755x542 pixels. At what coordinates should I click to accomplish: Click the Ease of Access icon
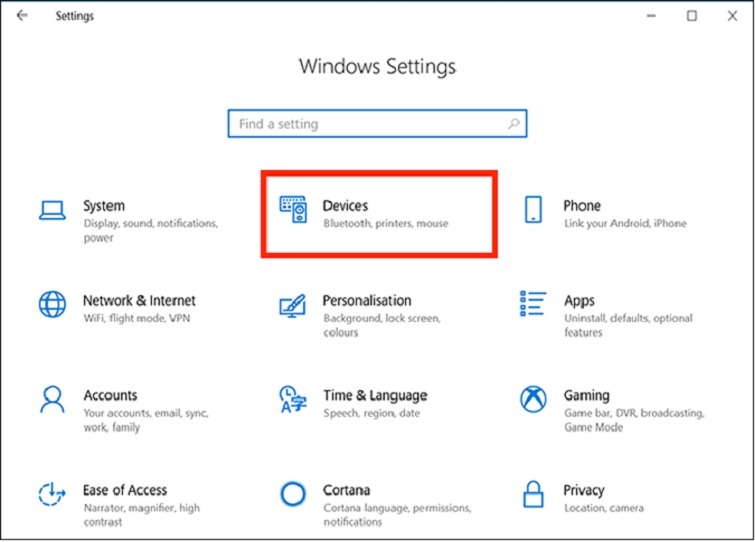coord(51,494)
